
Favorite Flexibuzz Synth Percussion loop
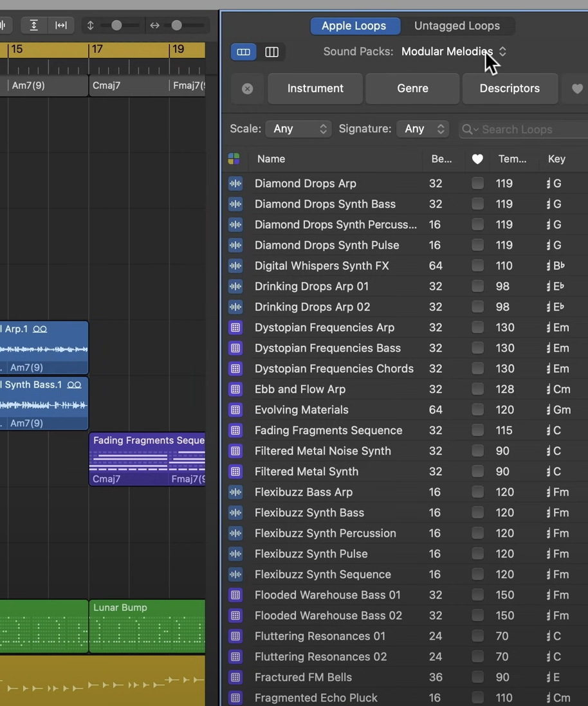coord(477,533)
